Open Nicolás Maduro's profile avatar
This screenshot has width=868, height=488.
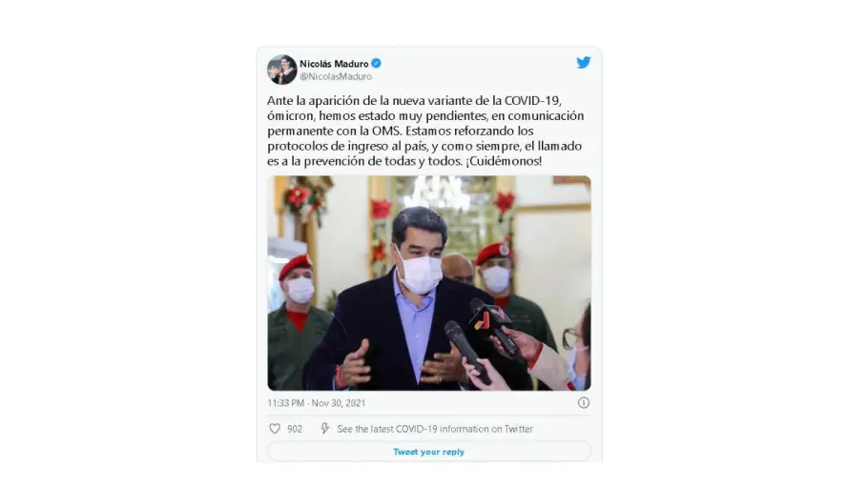[x=282, y=70]
